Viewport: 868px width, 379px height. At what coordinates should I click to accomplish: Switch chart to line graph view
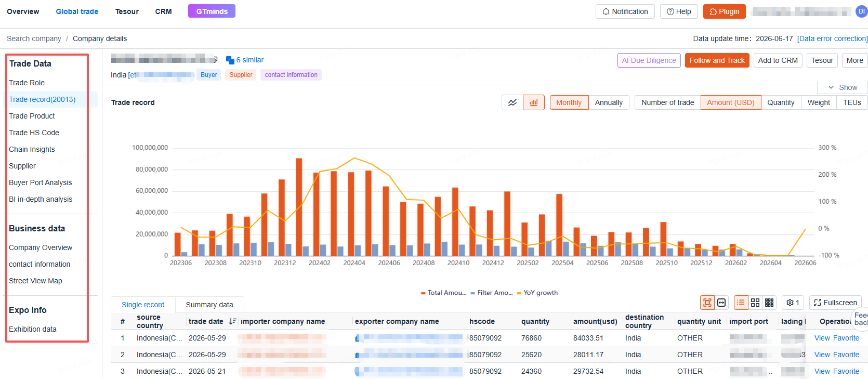(512, 102)
